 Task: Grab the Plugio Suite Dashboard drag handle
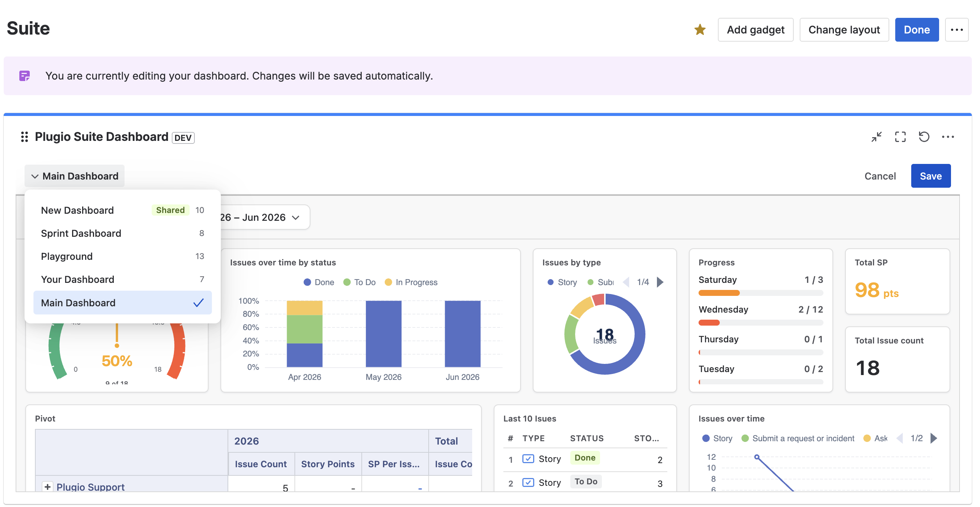click(x=24, y=137)
